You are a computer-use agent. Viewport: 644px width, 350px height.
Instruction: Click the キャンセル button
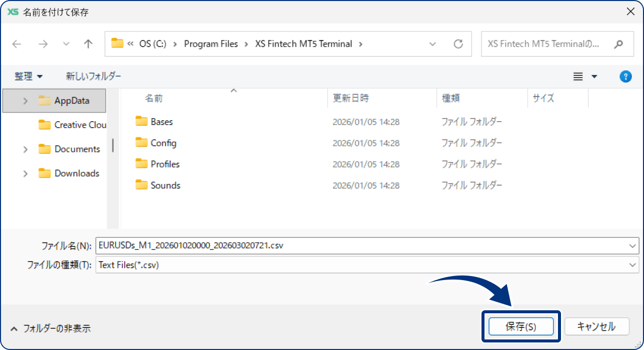coord(596,327)
